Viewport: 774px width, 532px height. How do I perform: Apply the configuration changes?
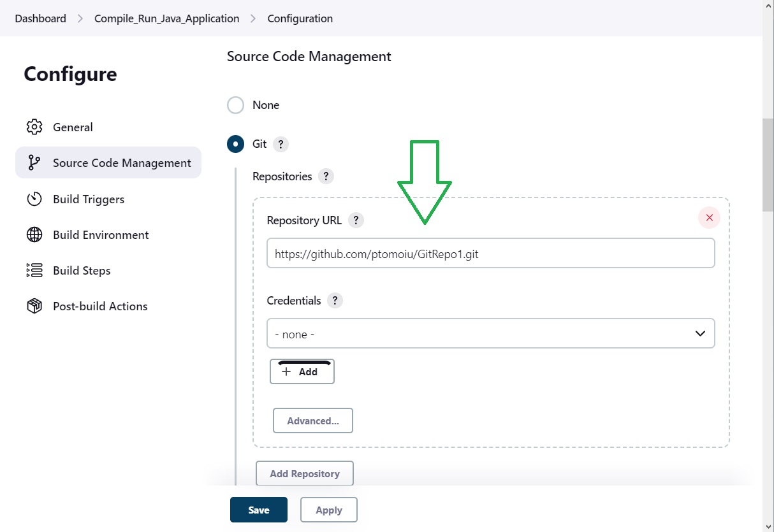point(329,510)
